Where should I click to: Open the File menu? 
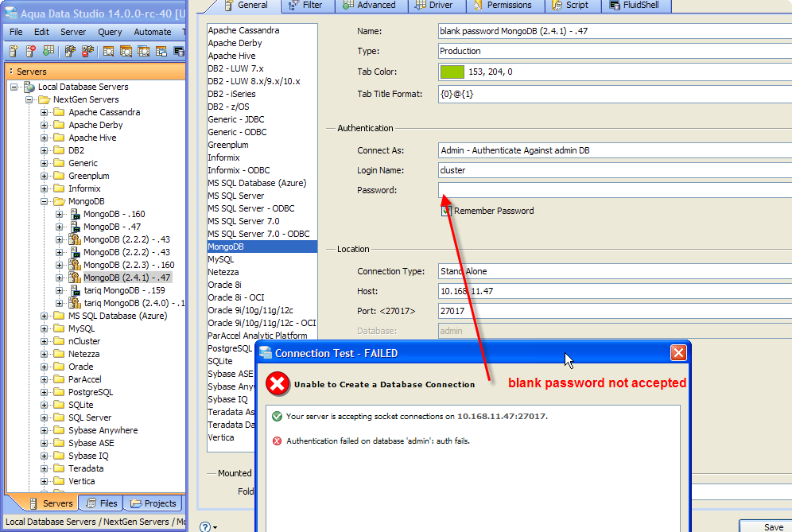pos(16,32)
